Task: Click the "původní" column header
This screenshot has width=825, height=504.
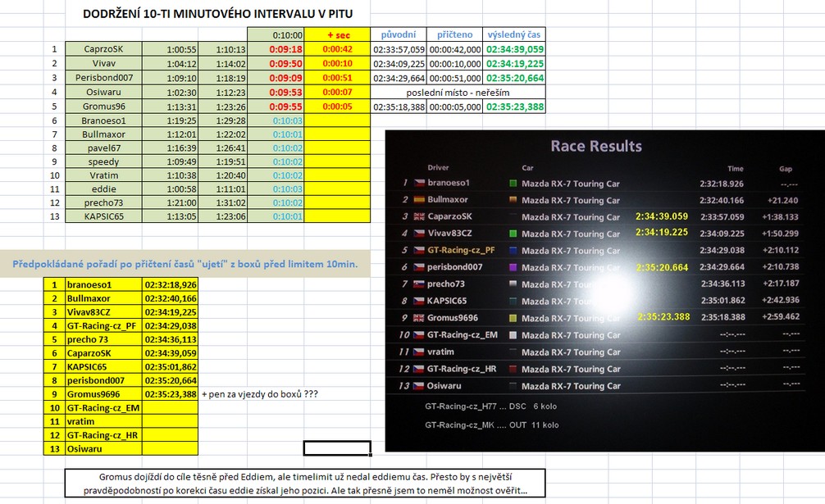Action: pos(399,35)
